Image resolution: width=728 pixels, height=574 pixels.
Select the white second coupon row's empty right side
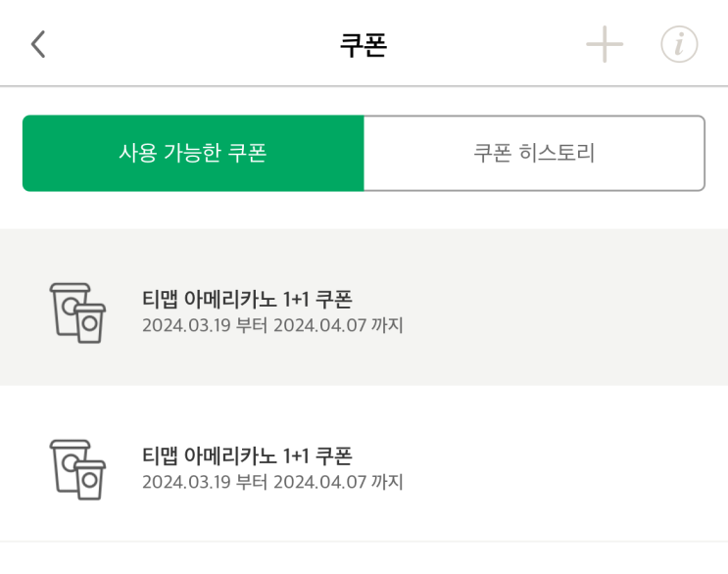click(x=588, y=464)
